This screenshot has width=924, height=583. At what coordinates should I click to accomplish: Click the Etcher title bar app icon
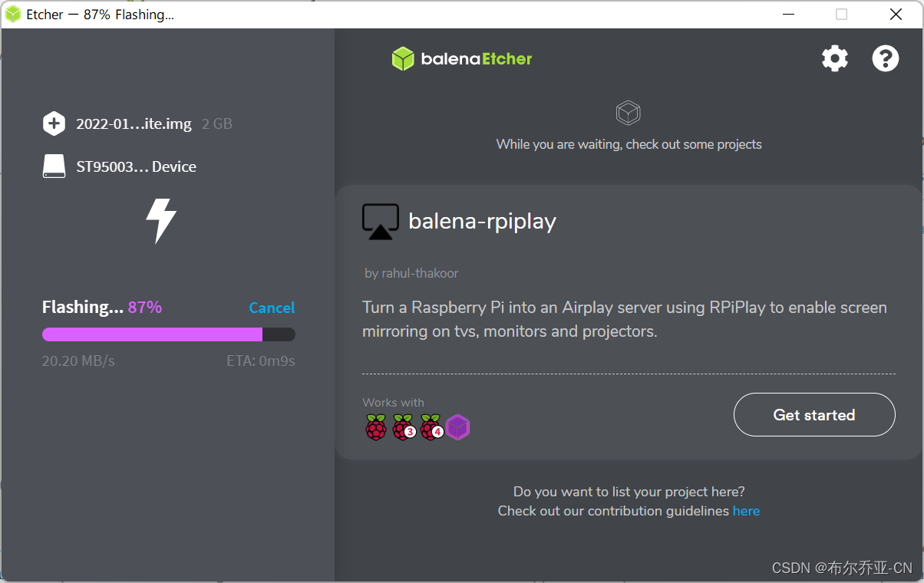coord(13,15)
